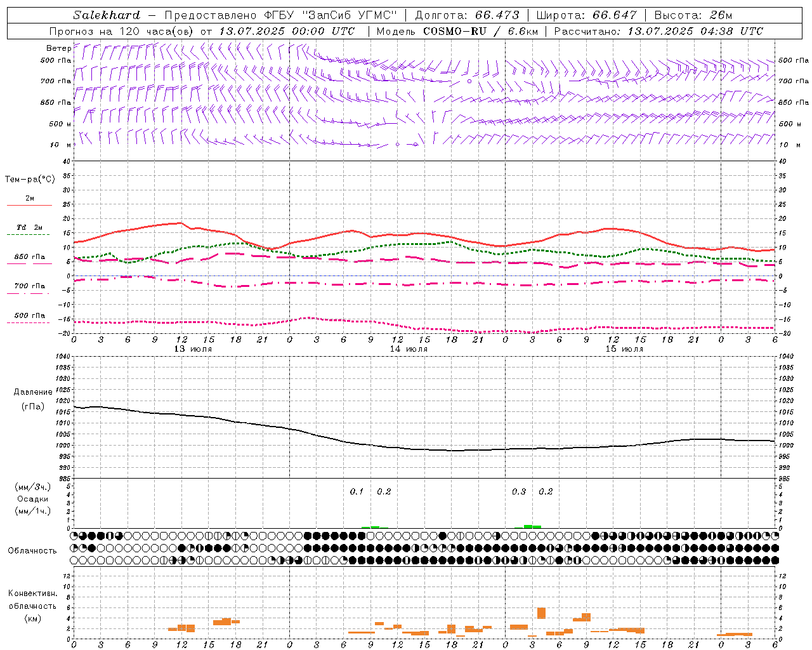This screenshot has height=650, width=812.
Task: Click the dash-dot line sample under 700 гПа legend
Action: (x=29, y=294)
